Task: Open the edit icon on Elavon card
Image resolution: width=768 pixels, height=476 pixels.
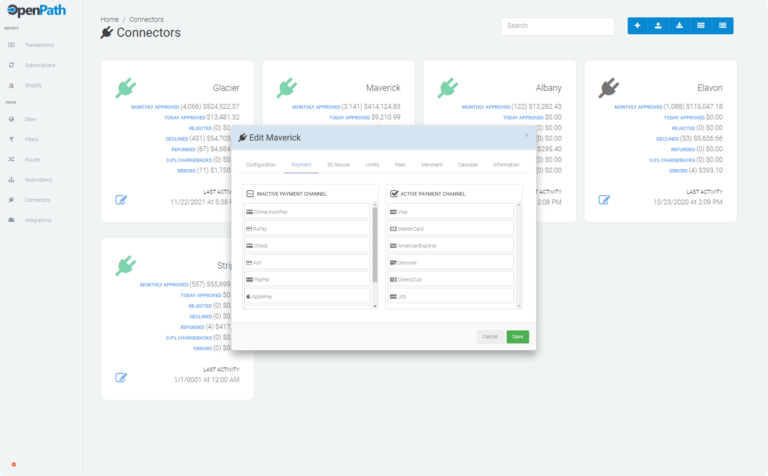Action: 604,199
